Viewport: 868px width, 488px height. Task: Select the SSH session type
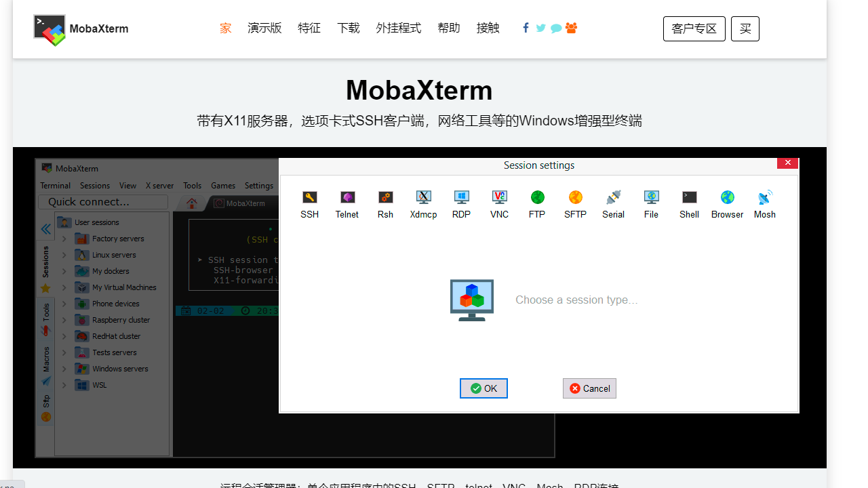[x=309, y=203]
